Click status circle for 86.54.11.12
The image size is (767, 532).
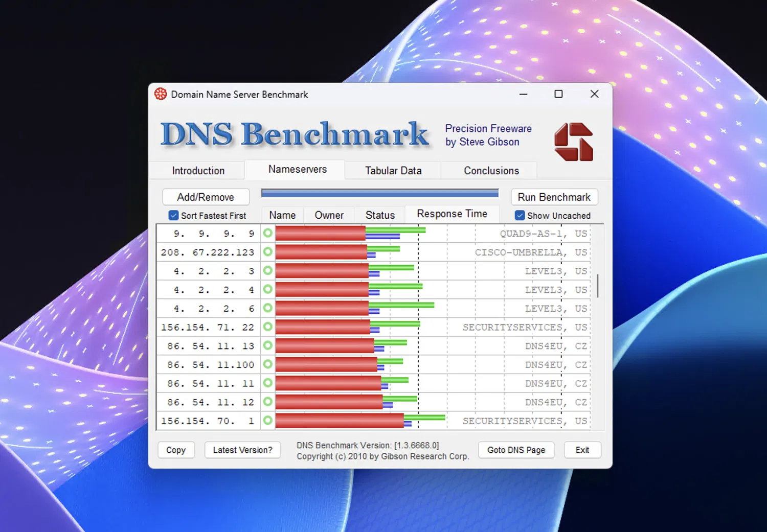click(x=268, y=402)
